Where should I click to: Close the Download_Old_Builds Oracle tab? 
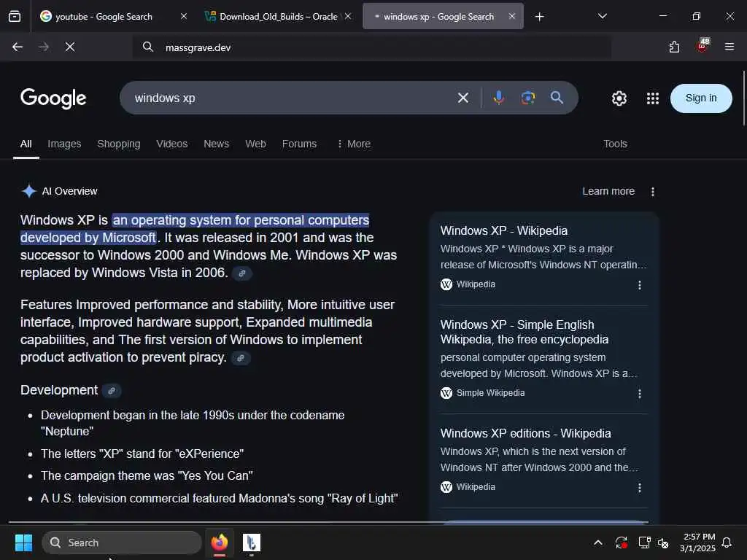[x=348, y=16]
